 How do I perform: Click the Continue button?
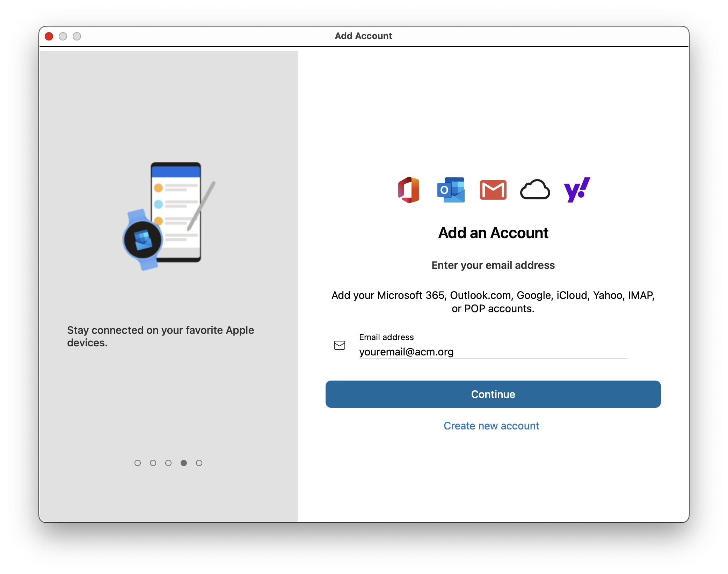click(x=493, y=394)
